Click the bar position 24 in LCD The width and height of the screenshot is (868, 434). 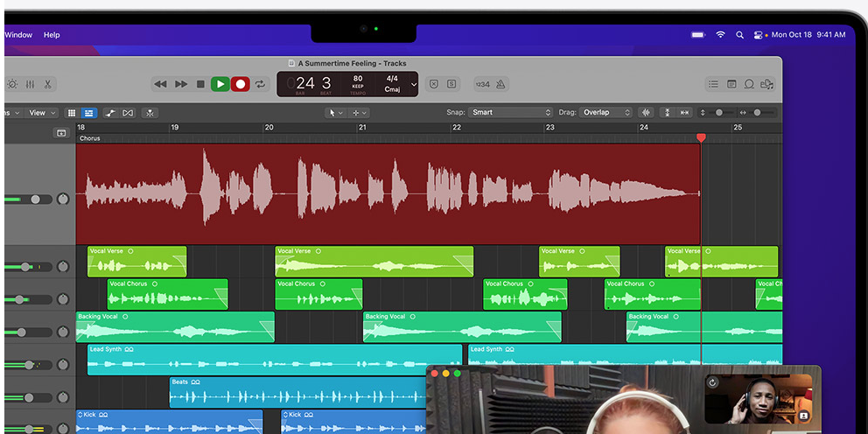coord(305,84)
